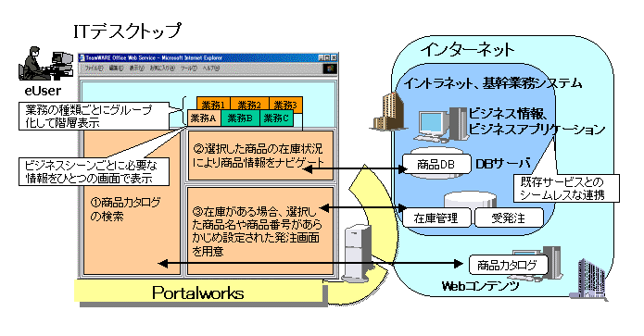Click the ①商品カタログの検索 panel
This screenshot has height=336, width=644.
click(x=132, y=203)
